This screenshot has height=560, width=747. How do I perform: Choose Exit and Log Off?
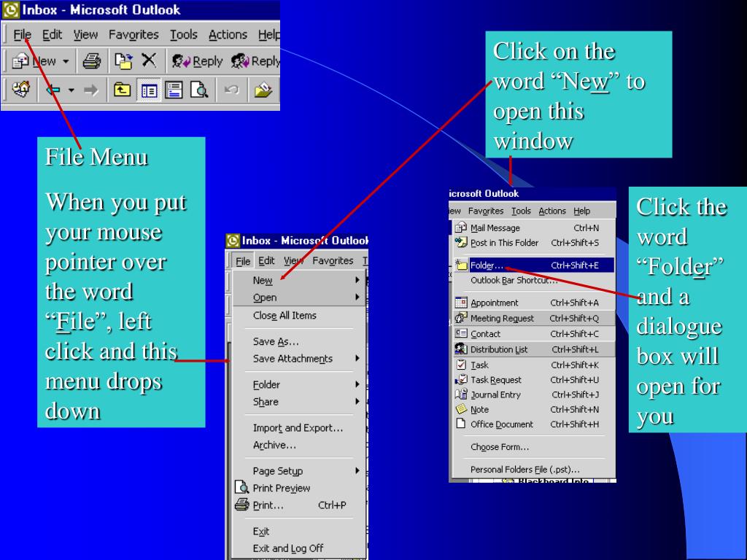point(300,548)
